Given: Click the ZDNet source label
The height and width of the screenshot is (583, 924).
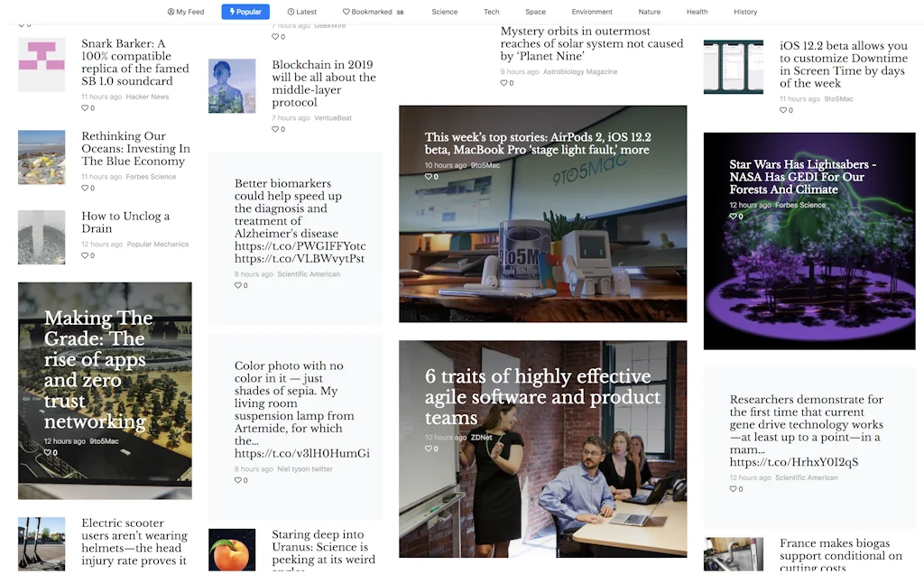Looking at the screenshot, I should (482, 438).
